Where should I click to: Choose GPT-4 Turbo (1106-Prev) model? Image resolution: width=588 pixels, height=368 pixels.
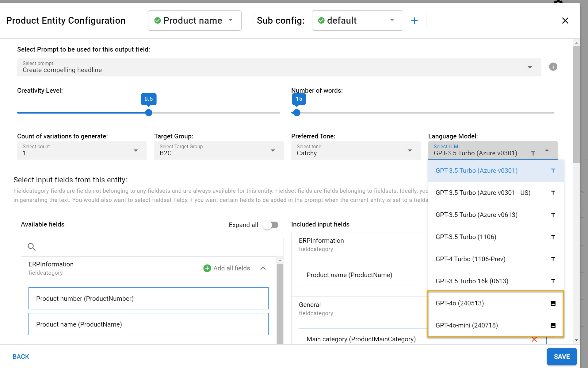[x=496, y=259]
